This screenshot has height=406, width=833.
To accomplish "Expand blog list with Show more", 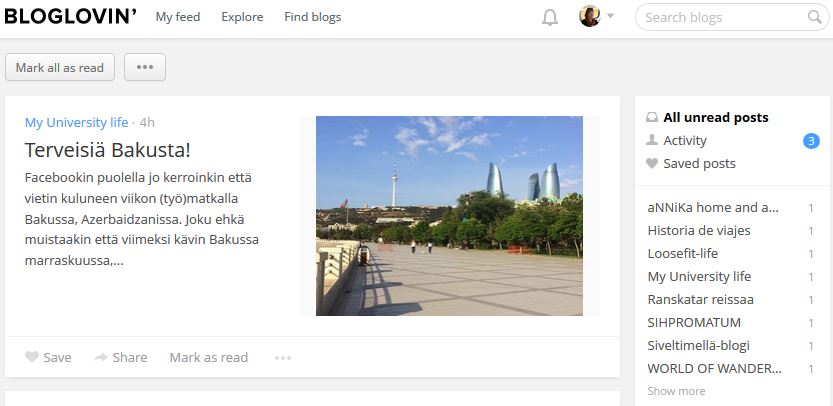I will tap(676, 391).
